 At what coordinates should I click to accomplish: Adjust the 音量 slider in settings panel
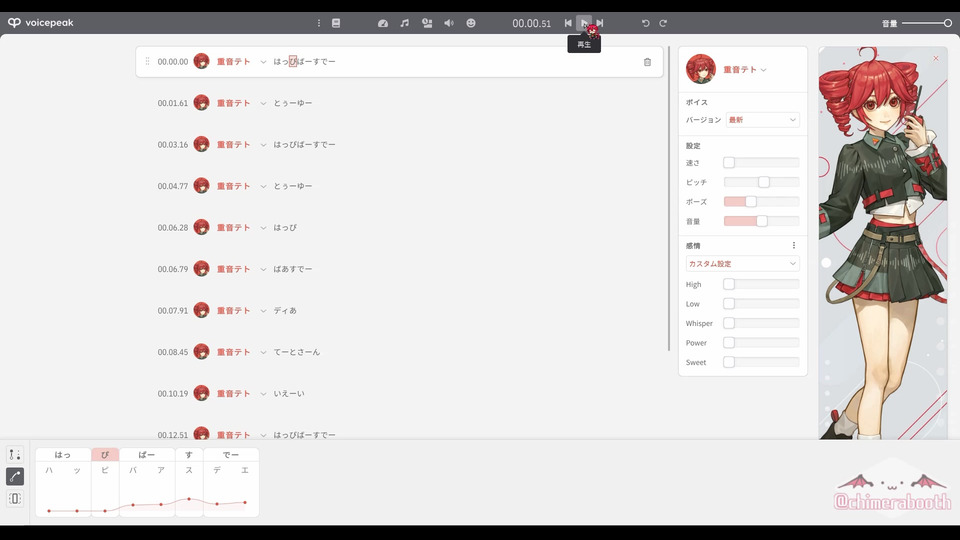coord(762,222)
